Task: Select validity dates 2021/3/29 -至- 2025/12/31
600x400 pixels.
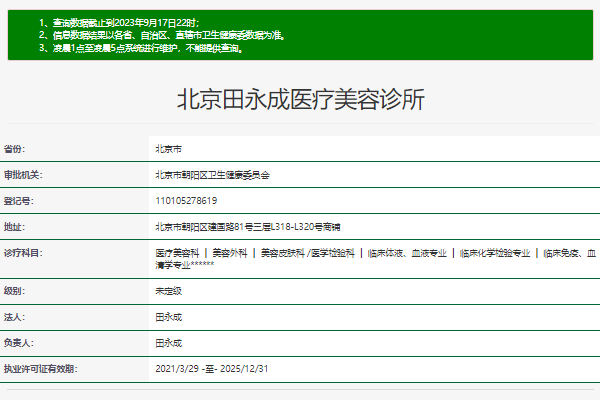Action: [212, 369]
